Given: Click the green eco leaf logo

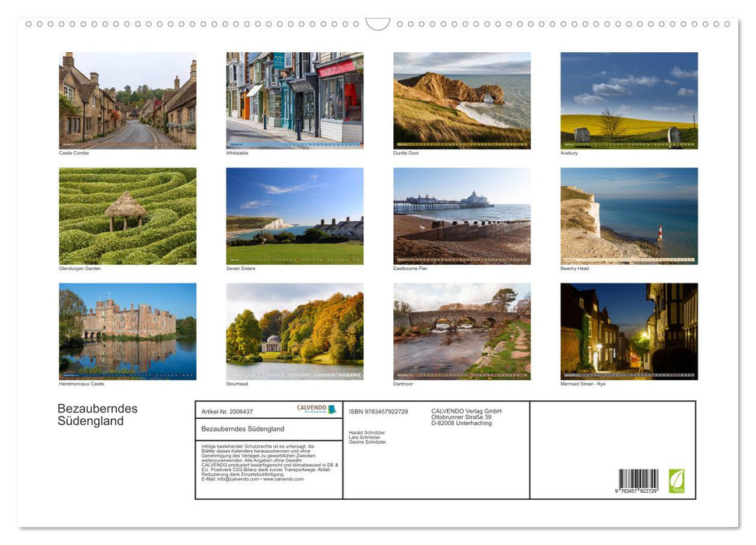Looking at the screenshot, I should pos(677,482).
